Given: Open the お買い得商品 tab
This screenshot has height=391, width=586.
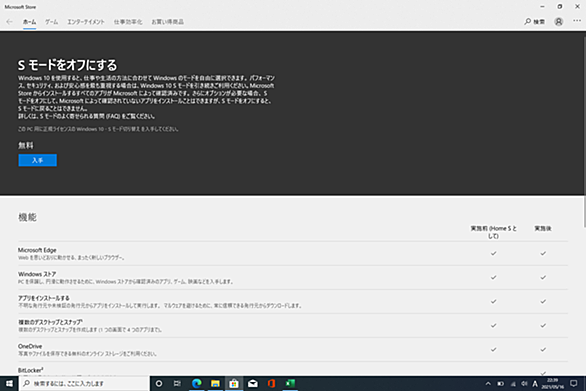Looking at the screenshot, I should (x=167, y=22).
